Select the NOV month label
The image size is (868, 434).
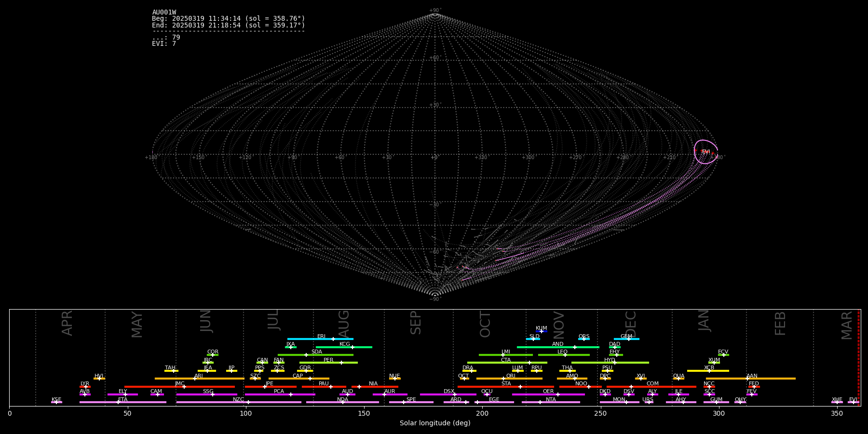[558, 325]
